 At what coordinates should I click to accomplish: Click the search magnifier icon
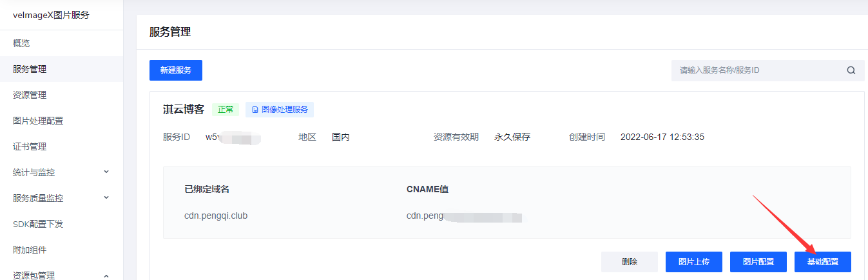[851, 70]
